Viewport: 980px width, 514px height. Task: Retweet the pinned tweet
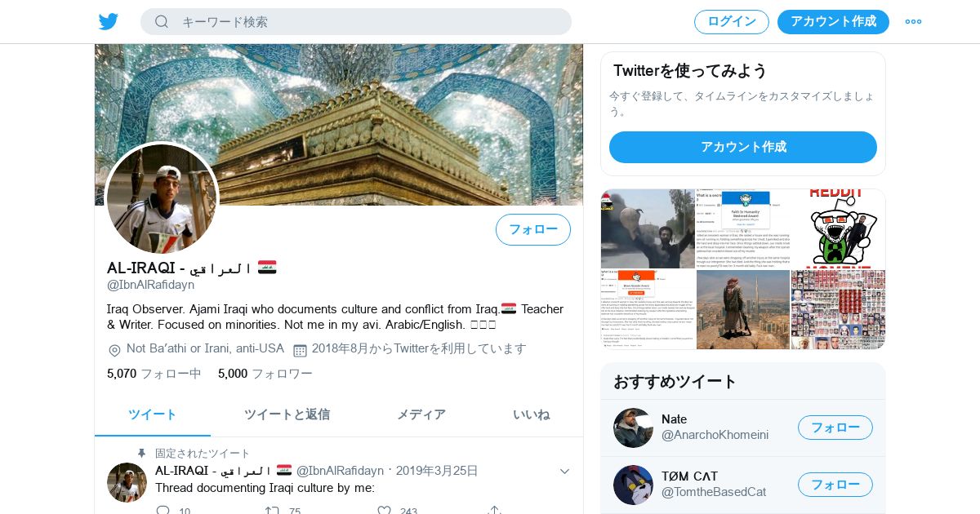273,510
